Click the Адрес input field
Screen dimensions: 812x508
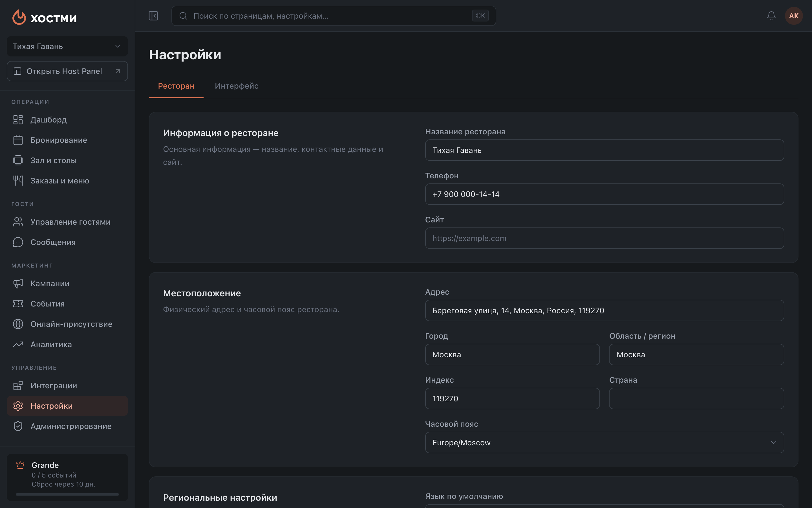tap(604, 310)
